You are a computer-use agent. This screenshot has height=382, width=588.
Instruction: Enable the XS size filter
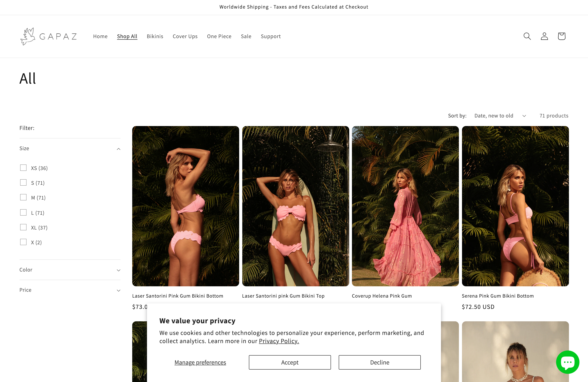(23, 167)
